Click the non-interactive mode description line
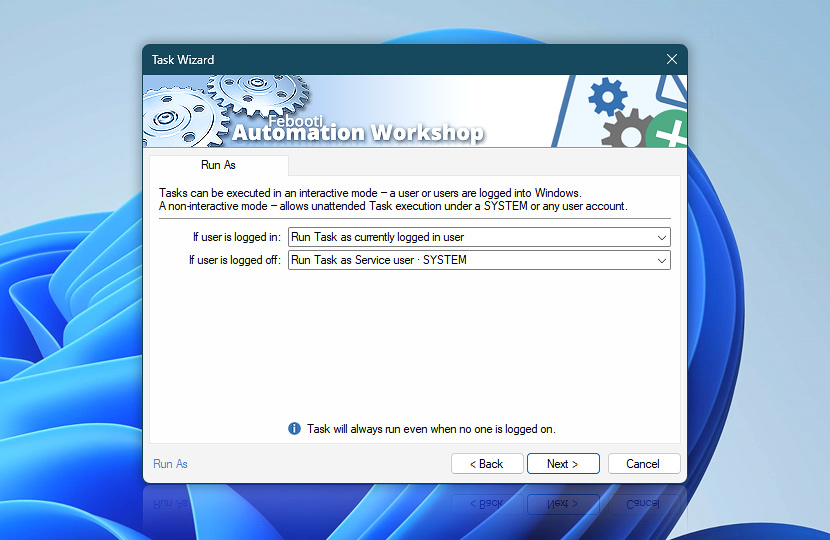The height and width of the screenshot is (540, 830). pos(393,206)
